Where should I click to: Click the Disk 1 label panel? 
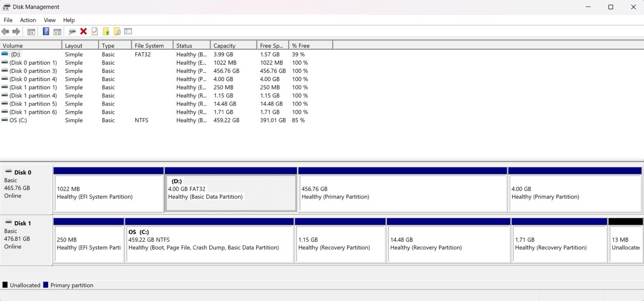[x=26, y=240]
